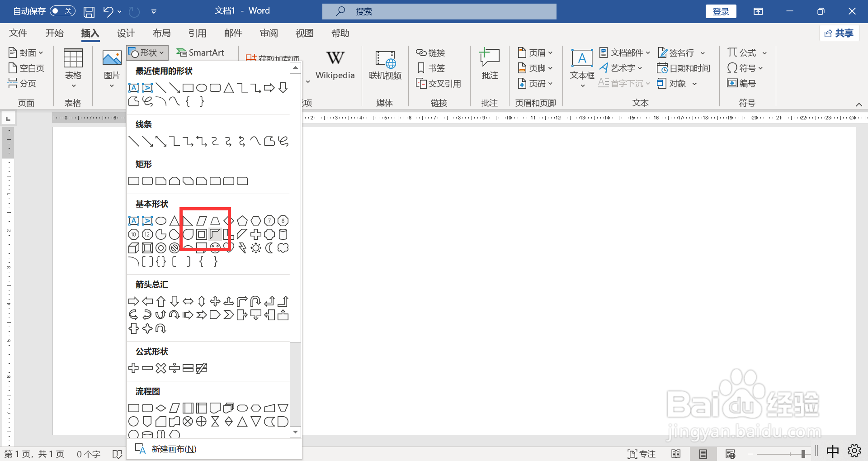This screenshot has width=868, height=461.
Task: Select the cube shape
Action: (134, 248)
